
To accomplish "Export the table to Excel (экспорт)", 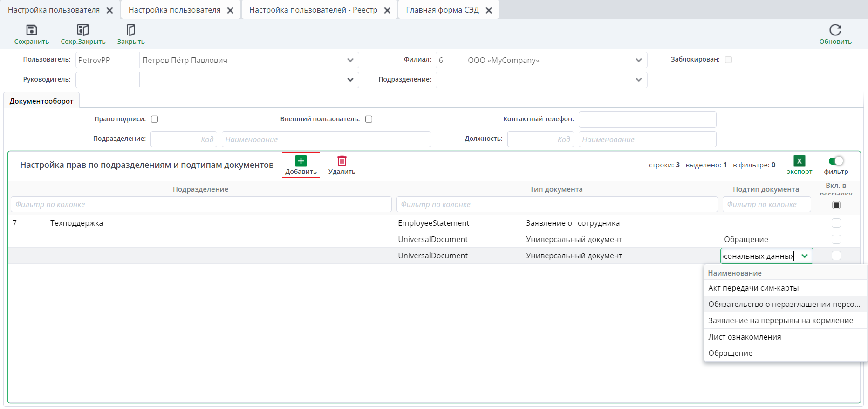I will tap(799, 161).
